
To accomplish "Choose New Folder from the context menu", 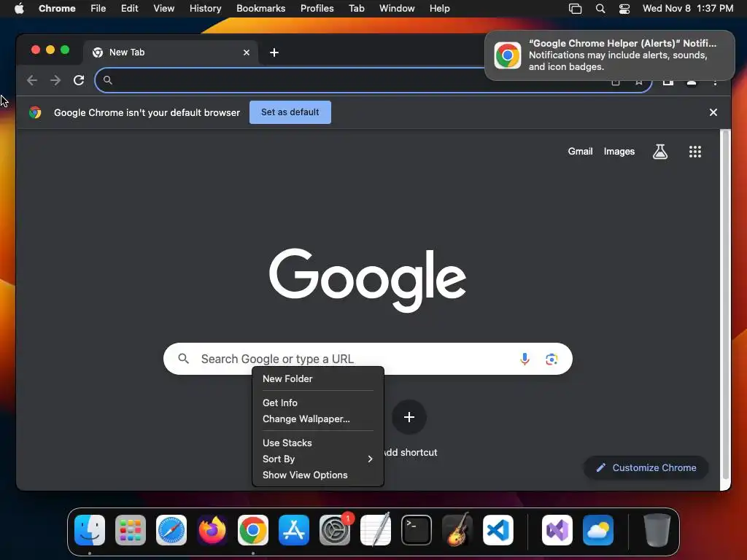I will click(x=318, y=379).
